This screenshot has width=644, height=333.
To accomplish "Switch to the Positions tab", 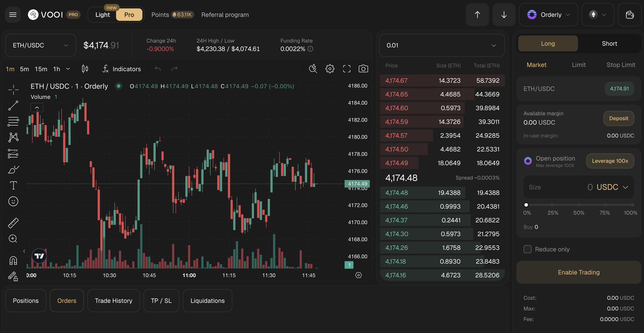I will pos(26,301).
